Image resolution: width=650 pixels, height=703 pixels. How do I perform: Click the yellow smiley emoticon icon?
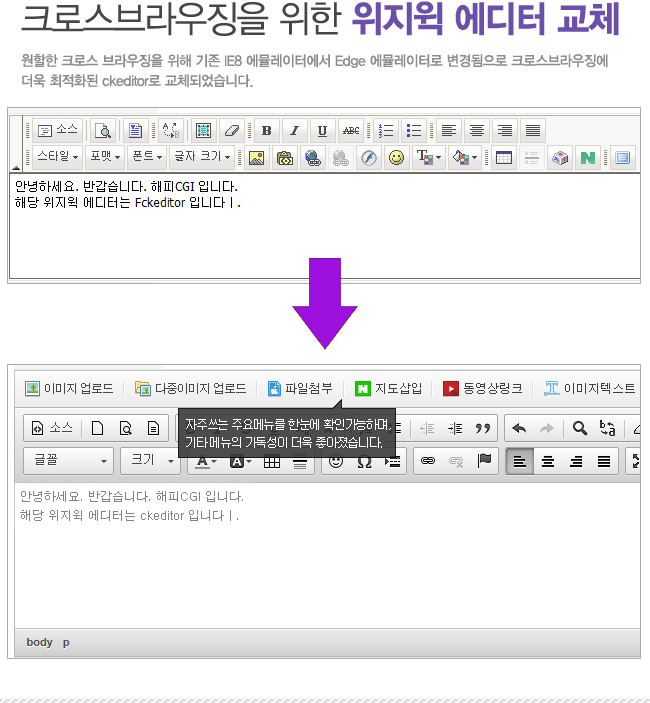tap(396, 158)
